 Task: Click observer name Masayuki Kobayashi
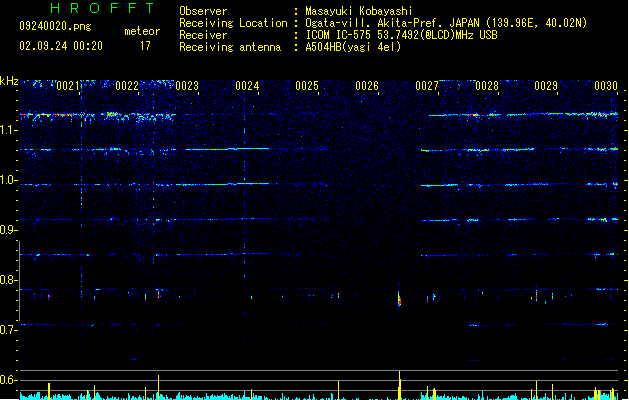coord(359,11)
